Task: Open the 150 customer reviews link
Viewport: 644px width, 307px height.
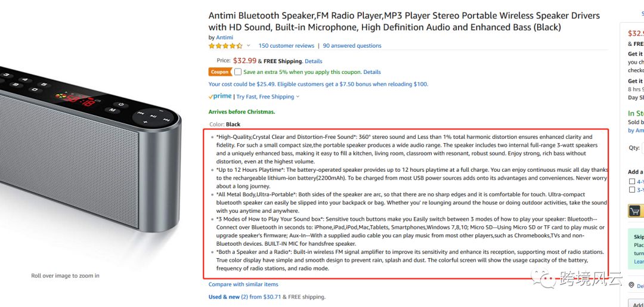Action: [x=286, y=46]
